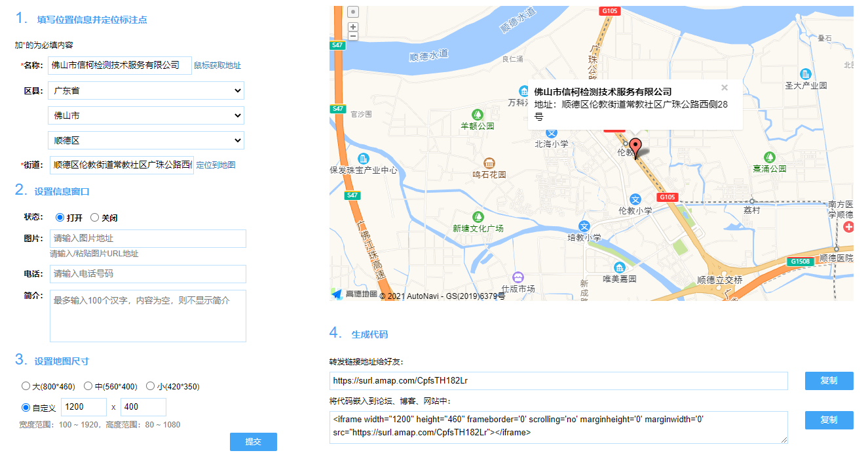Open the city dropdown showing 佛山市
Viewport: 868px width, 455px height.
coord(146,115)
